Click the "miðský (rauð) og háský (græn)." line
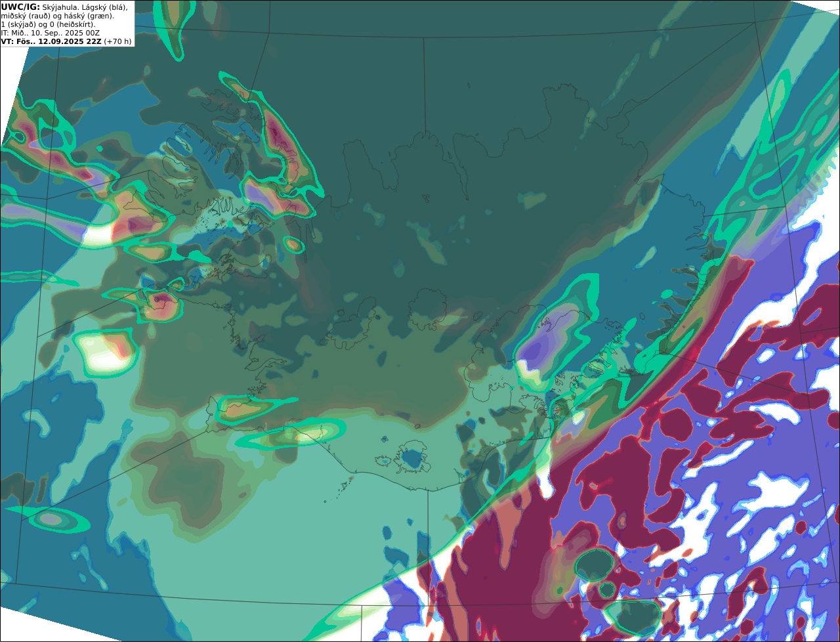 pos(57,16)
